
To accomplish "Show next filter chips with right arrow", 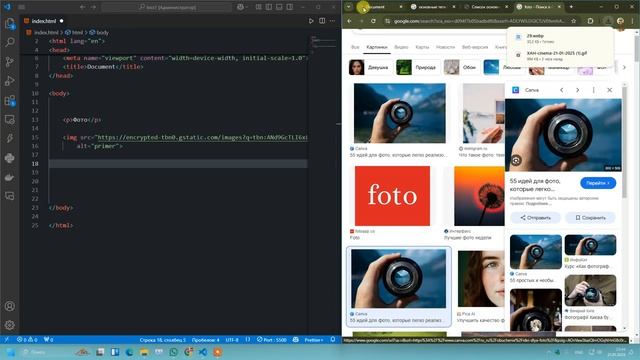I will (624, 67).
